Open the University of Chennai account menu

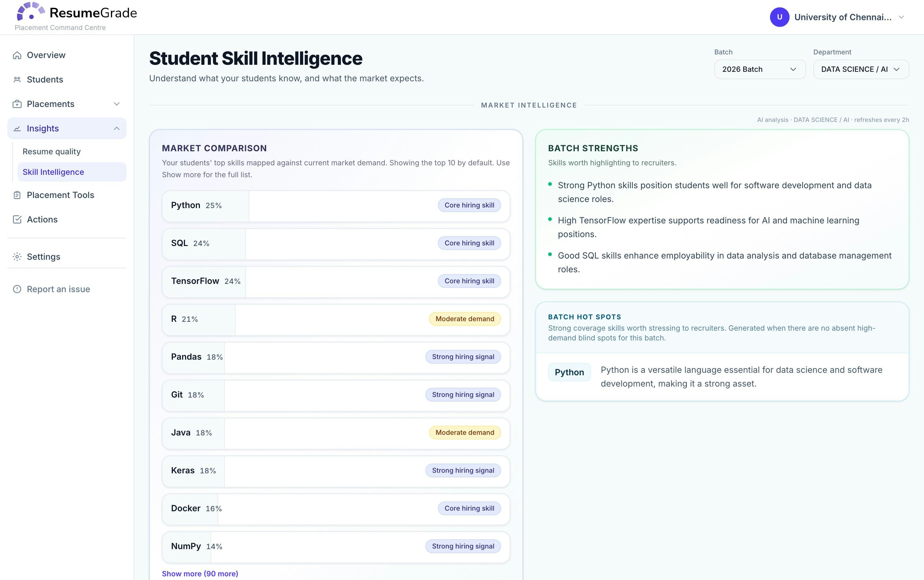click(838, 17)
